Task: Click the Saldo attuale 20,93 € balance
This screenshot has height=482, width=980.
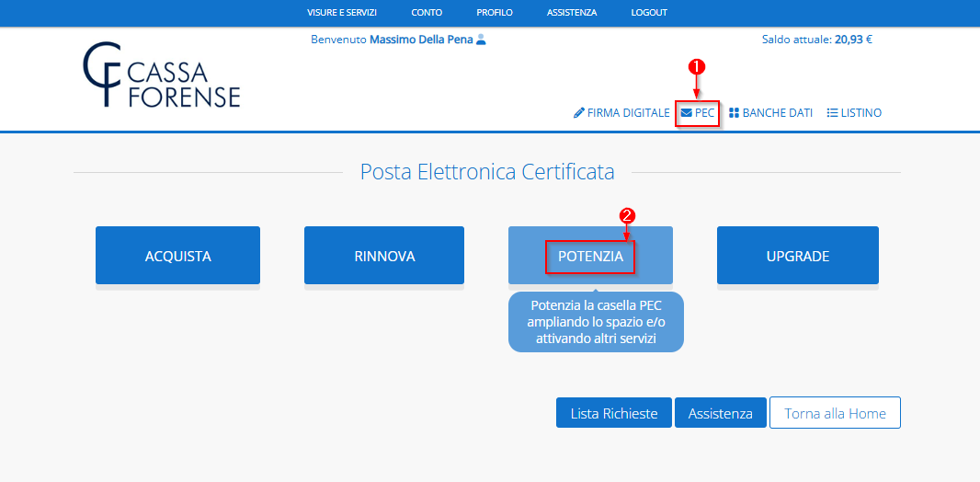Action: pos(816,40)
